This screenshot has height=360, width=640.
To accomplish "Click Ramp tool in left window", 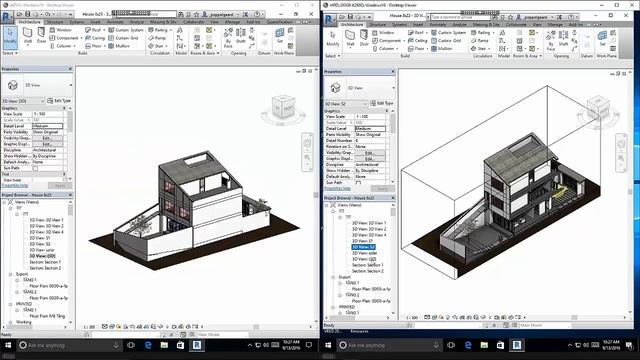I will (157, 38).
